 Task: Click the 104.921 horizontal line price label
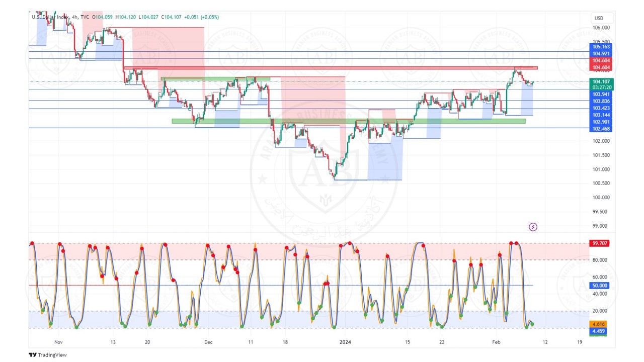[x=601, y=53]
